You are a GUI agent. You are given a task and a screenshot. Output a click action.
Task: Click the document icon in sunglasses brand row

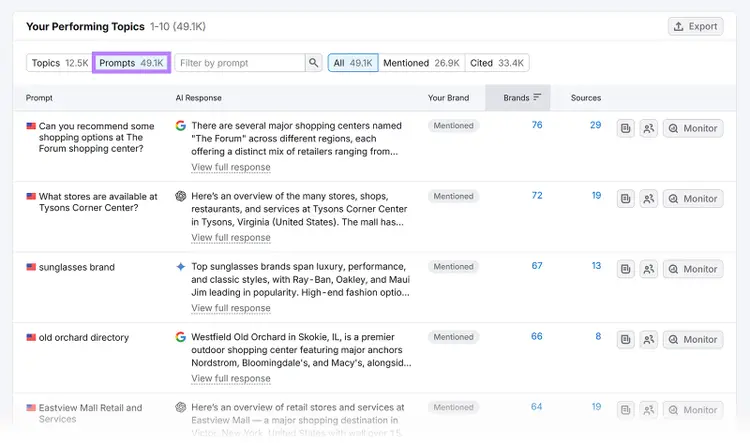click(626, 269)
